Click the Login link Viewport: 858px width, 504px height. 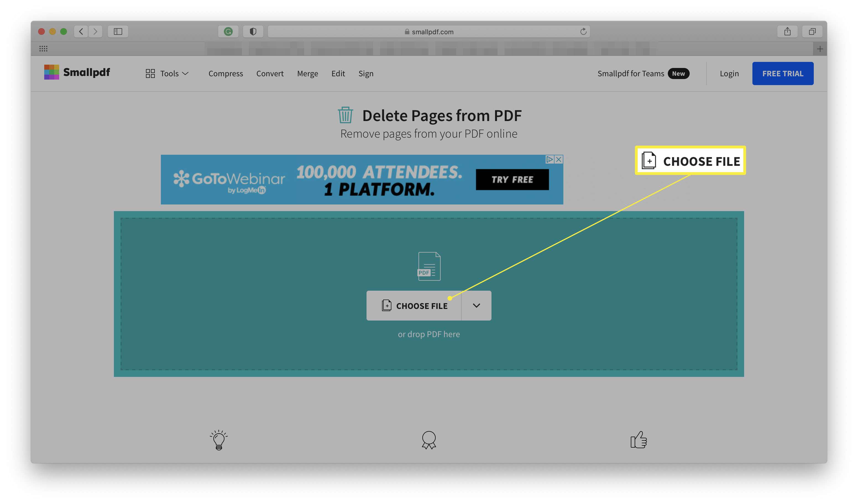(x=729, y=73)
